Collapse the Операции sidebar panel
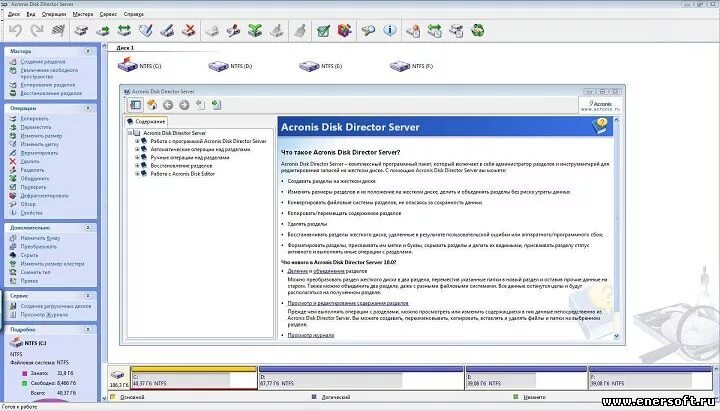Image resolution: width=720 pixels, height=411 pixels. point(88,108)
